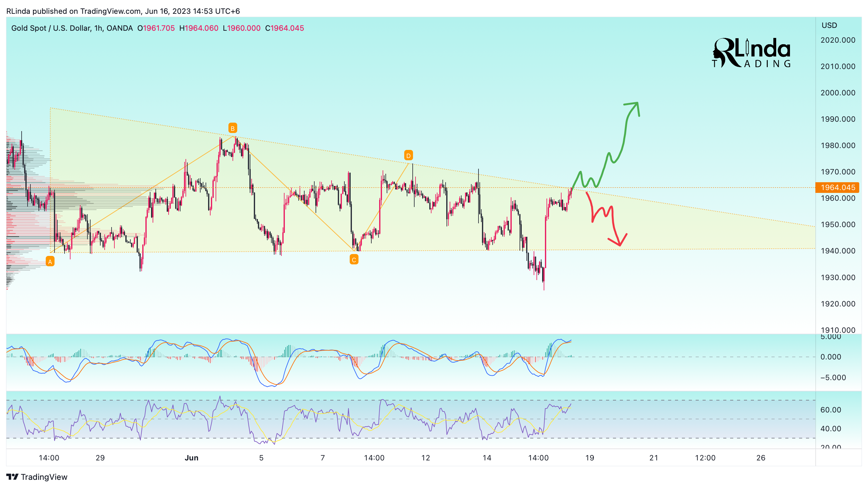Click the 12 date label on time axis
The image size is (868, 488).
tap(426, 458)
